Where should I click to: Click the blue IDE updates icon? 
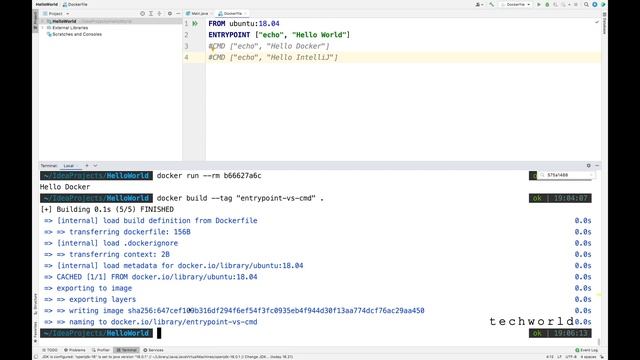[595, 4]
